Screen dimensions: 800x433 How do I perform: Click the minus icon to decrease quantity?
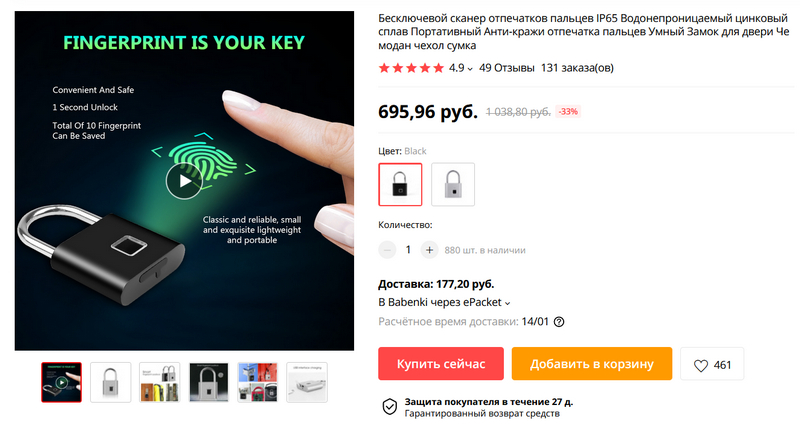coord(388,250)
